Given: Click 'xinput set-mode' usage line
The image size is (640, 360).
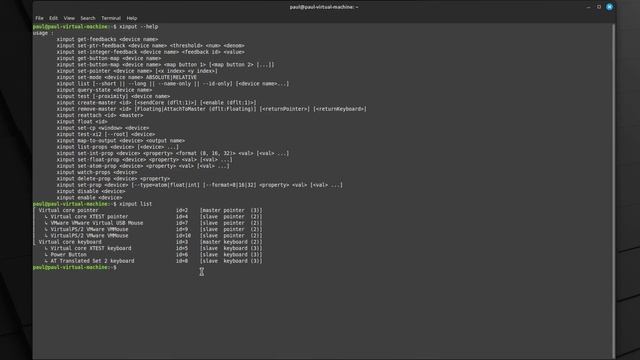Looking at the screenshot, I should point(127,77).
